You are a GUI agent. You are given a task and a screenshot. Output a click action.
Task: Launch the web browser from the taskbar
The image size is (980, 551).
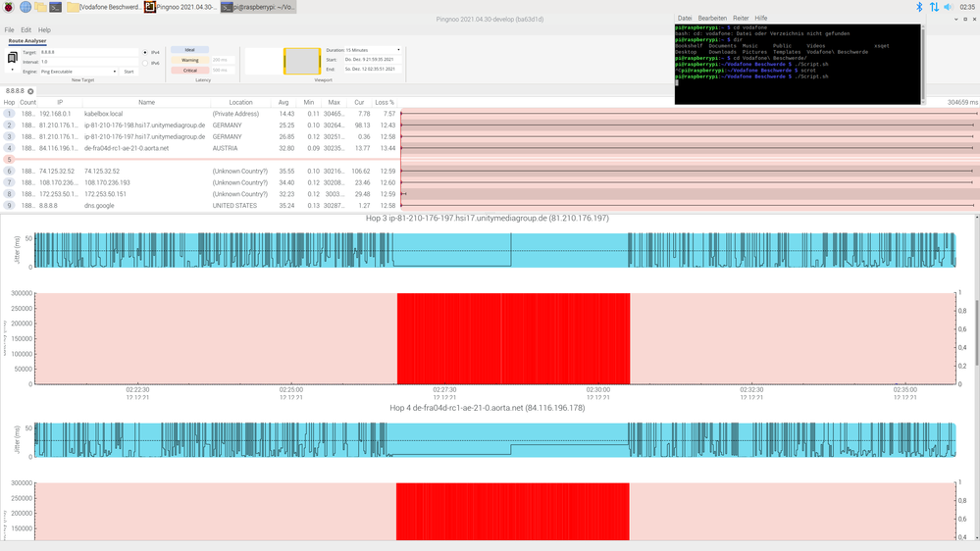(x=25, y=7)
